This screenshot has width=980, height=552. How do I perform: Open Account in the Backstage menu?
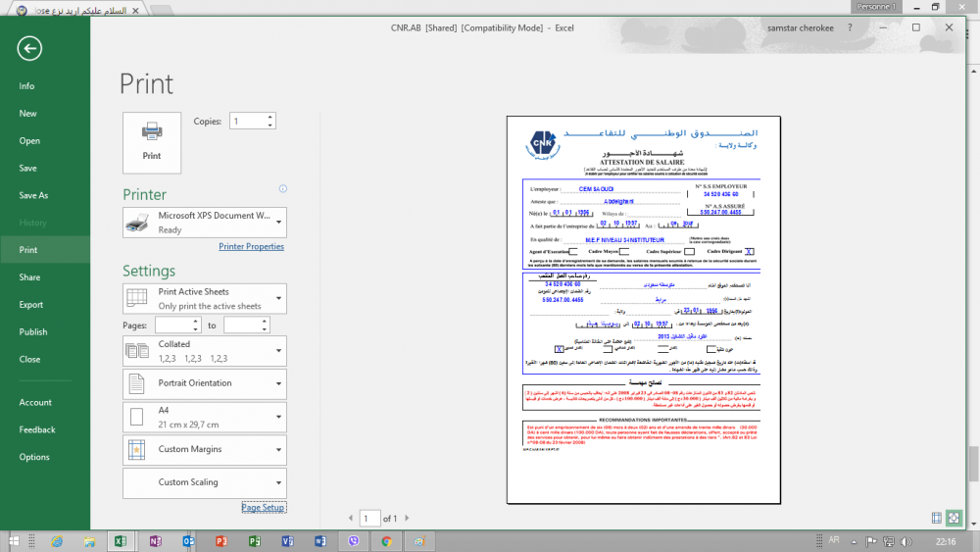point(35,403)
